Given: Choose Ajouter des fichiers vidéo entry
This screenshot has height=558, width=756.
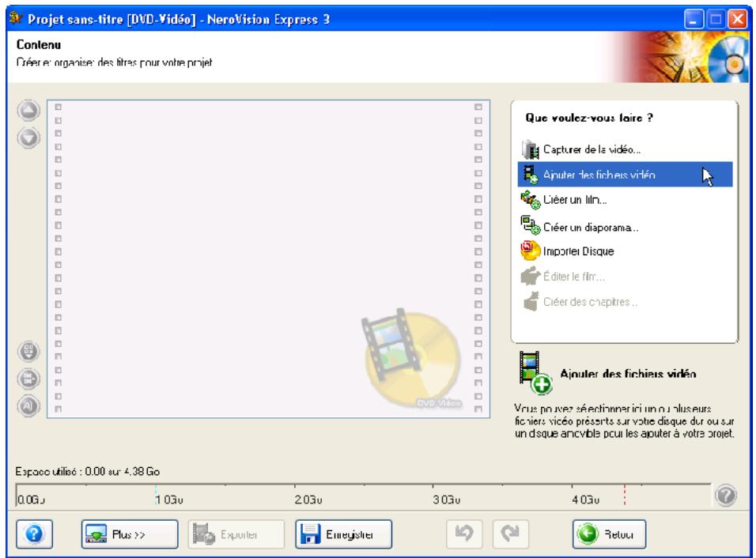Looking at the screenshot, I should [625, 175].
